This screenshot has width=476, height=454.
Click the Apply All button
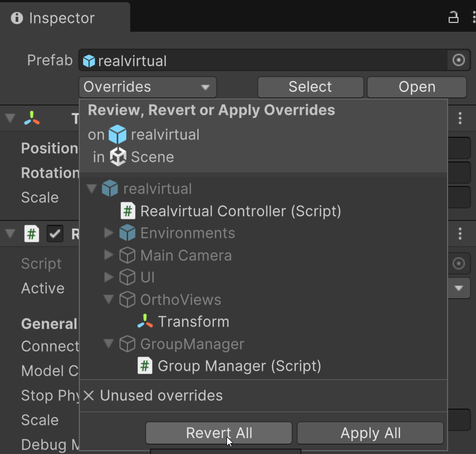pos(370,433)
